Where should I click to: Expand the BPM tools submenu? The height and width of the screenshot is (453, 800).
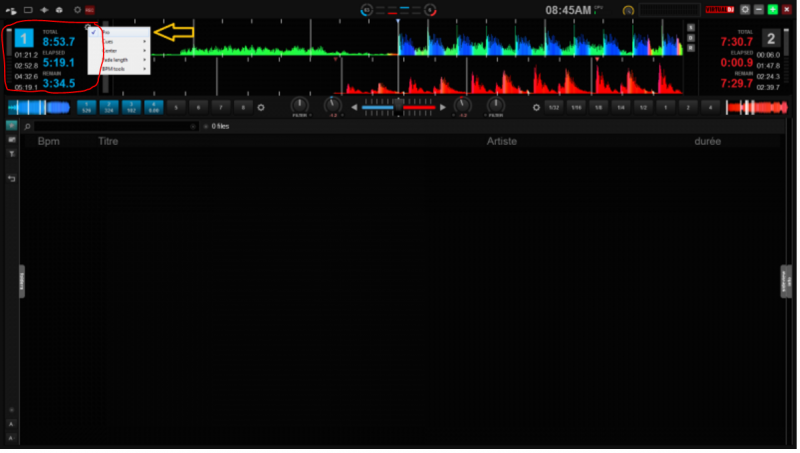(x=119, y=69)
